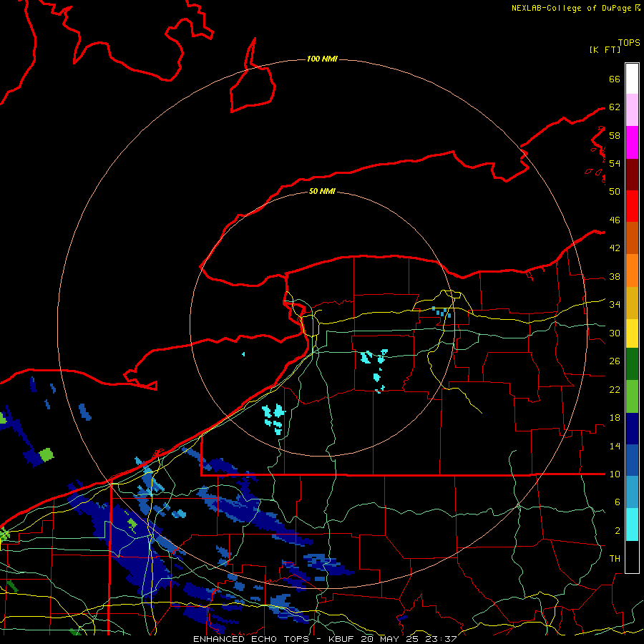Click the 50 value on the scale
Screen dimensions: 644x644
point(615,191)
